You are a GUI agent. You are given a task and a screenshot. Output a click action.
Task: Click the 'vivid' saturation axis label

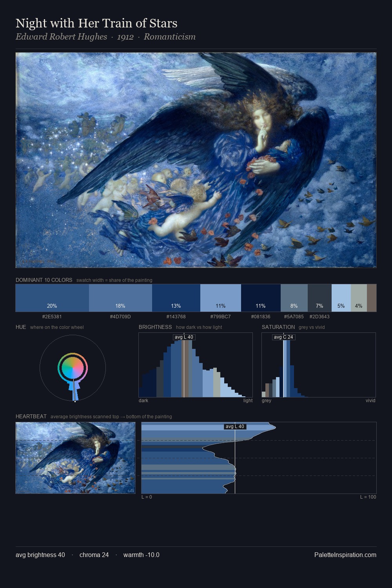[370, 401]
